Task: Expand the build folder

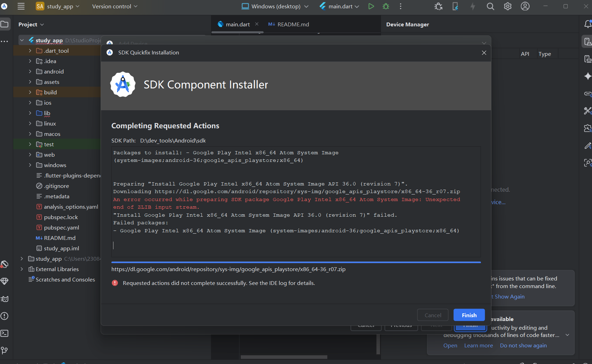Action: point(30,92)
